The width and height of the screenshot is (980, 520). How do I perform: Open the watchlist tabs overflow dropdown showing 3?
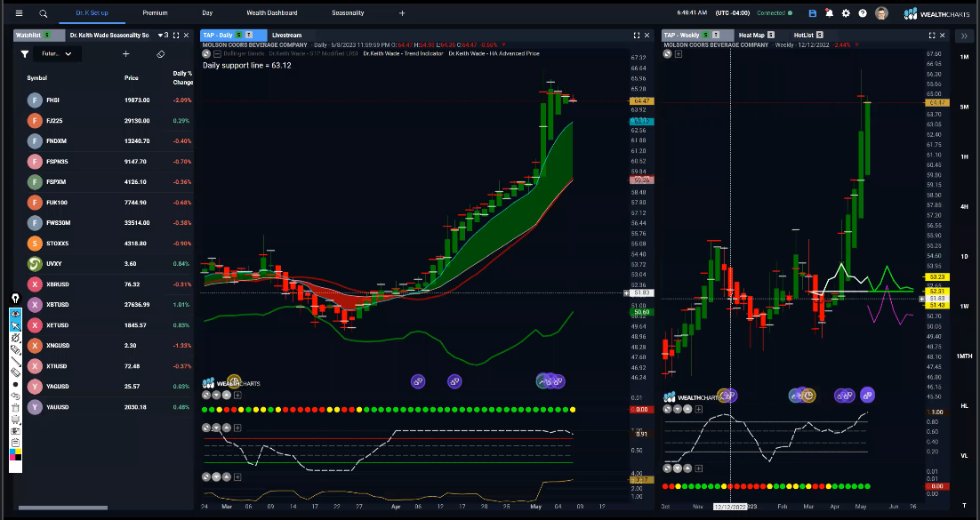click(x=163, y=36)
